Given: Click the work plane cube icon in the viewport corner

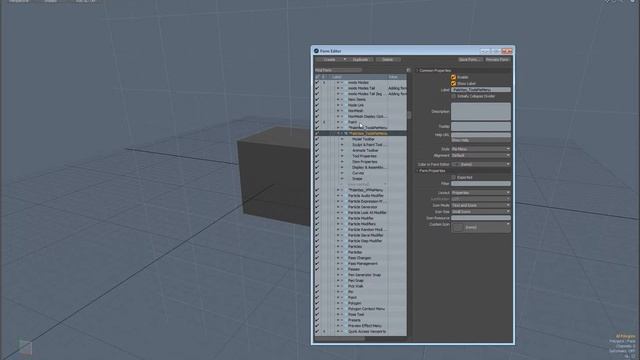Looking at the screenshot, I should [x=25, y=347].
